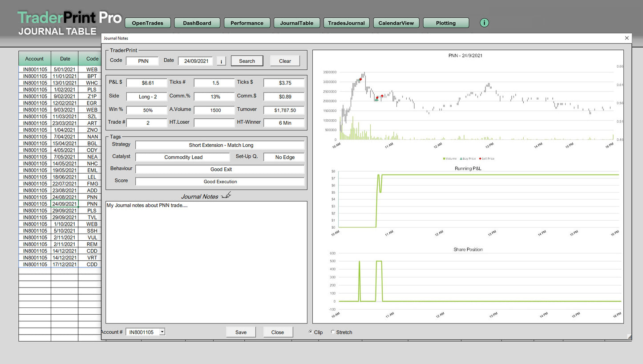Screen dimensions: 643x364
Task: Click the Date column header in table
Action: tap(65, 59)
